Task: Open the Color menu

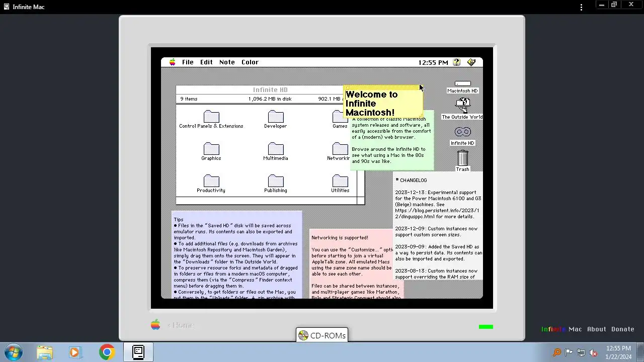Action: tap(250, 62)
